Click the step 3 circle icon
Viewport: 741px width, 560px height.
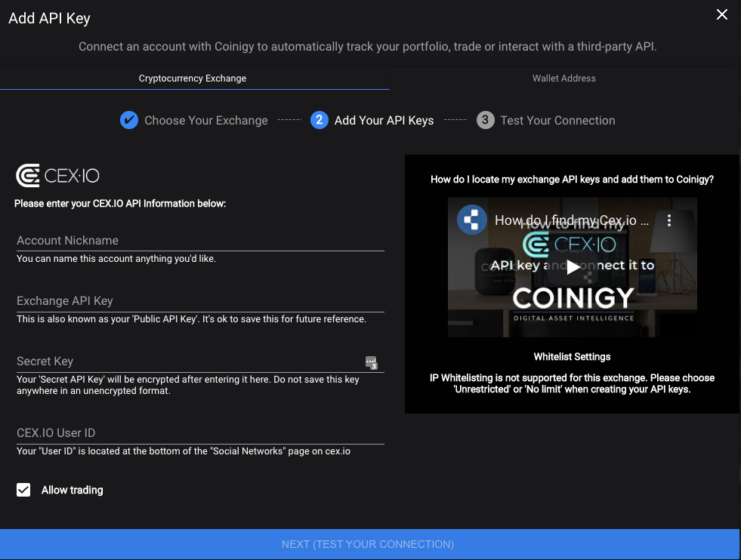coord(486,120)
